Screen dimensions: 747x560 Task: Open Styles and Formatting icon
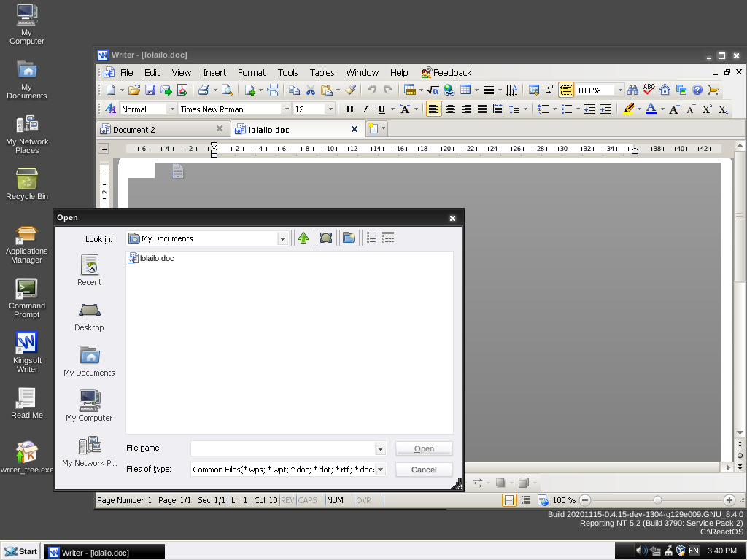(x=111, y=109)
